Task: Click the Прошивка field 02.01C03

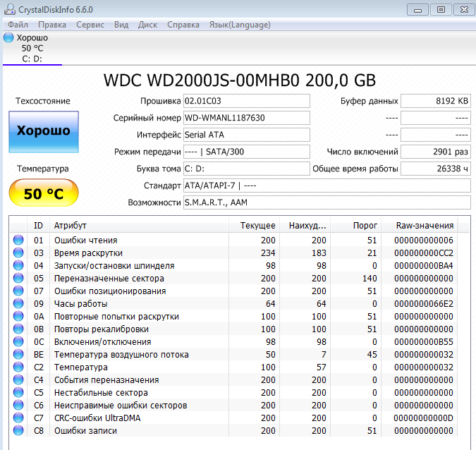Action: pyautogui.click(x=247, y=101)
